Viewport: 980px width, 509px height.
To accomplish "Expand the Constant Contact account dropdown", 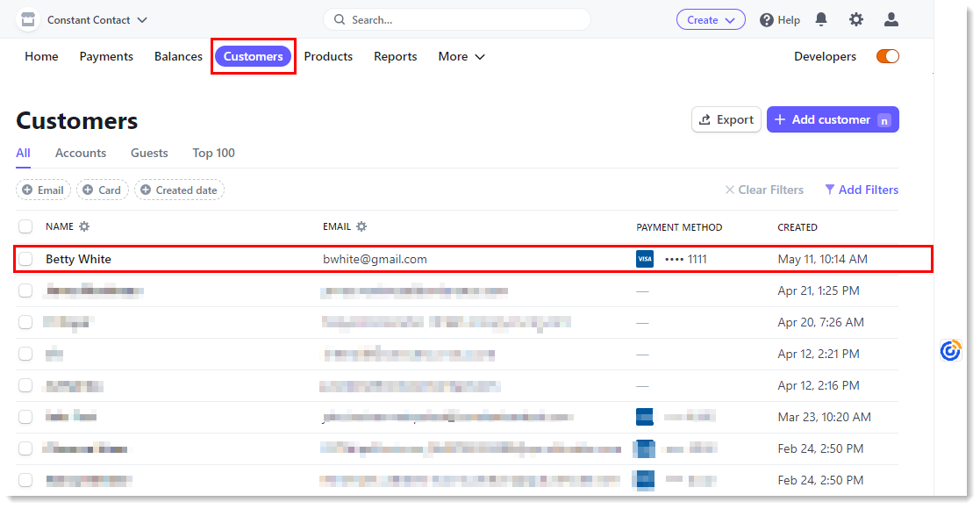I will (97, 20).
